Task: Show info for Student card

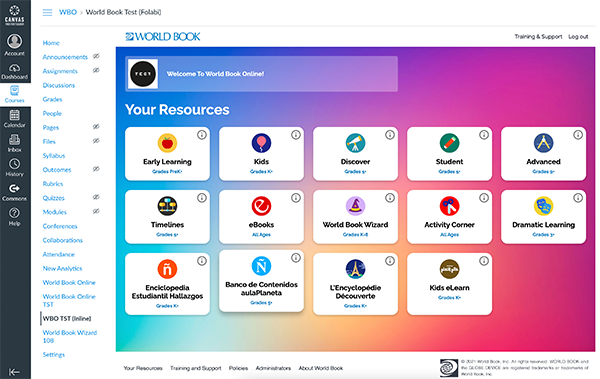Action: coord(484,135)
